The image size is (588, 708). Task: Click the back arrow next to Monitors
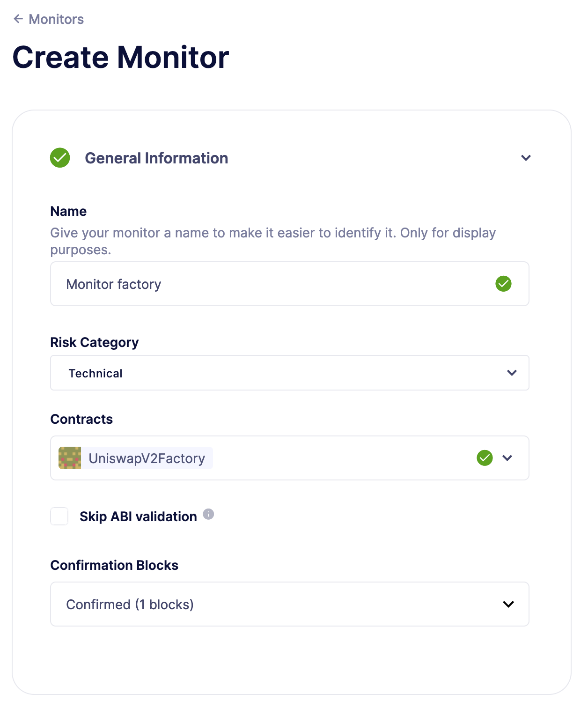click(19, 19)
